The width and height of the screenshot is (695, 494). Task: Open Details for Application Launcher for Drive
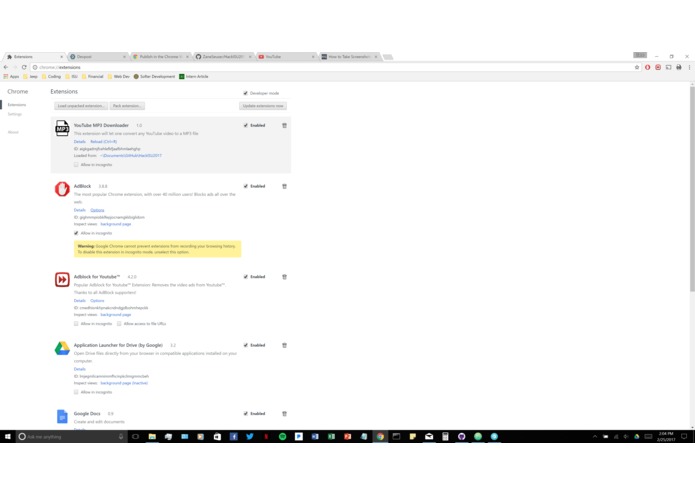tap(80, 369)
